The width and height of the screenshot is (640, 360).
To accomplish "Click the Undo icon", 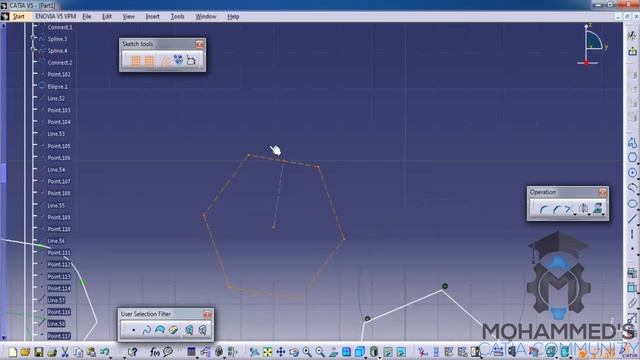I will coord(104,351).
